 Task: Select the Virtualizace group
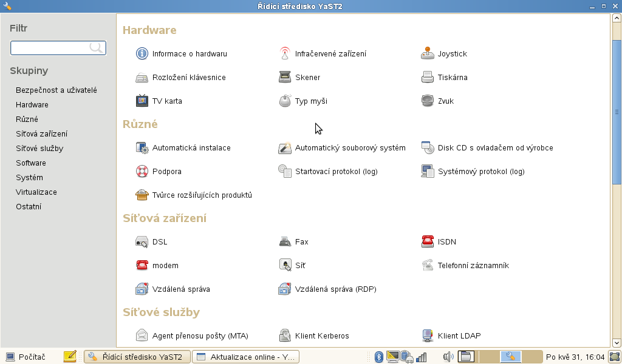coord(36,192)
